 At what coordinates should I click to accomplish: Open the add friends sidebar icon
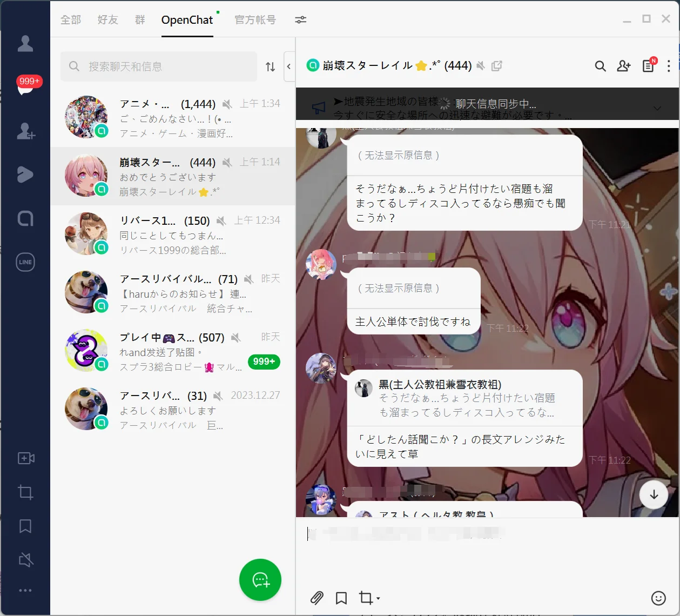point(25,131)
